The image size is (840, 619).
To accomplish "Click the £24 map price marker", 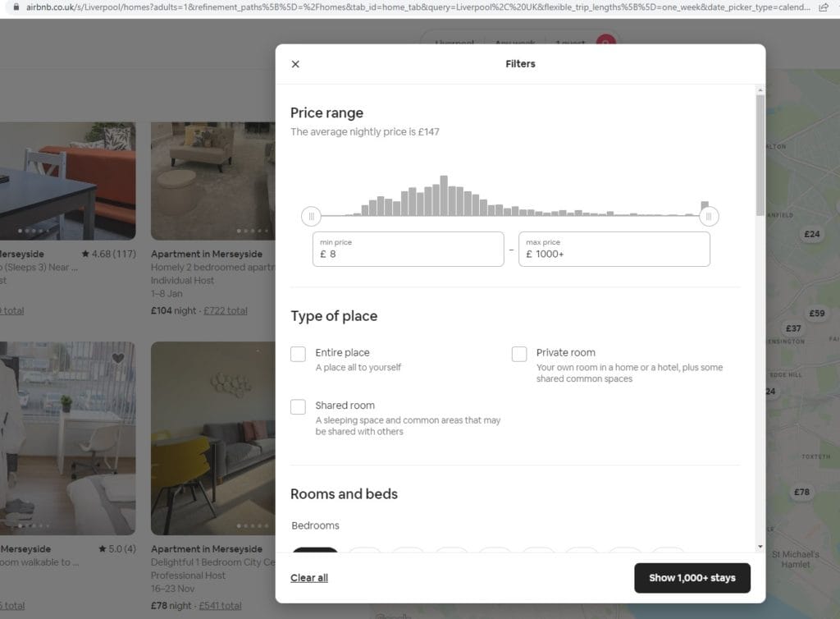I will click(811, 234).
